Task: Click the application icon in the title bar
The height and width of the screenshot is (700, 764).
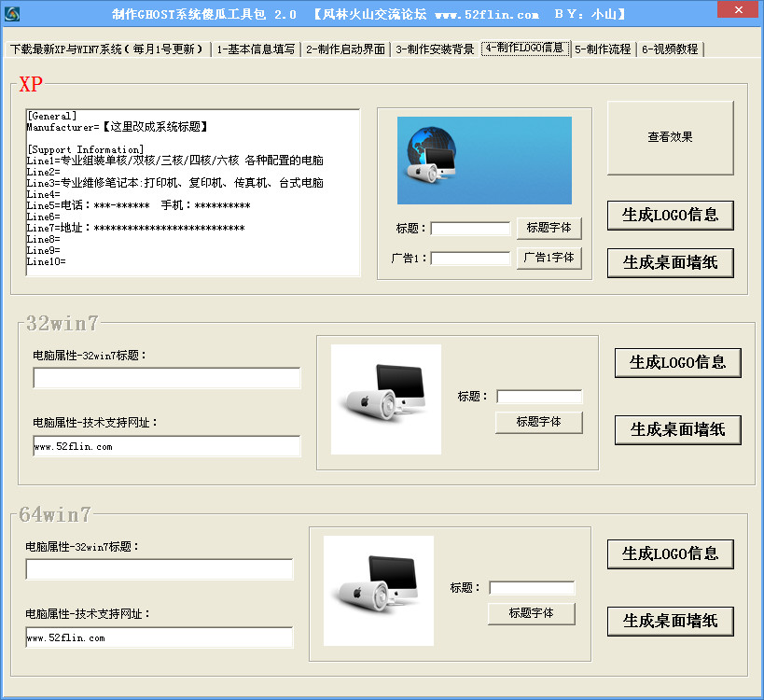Action: click(13, 11)
